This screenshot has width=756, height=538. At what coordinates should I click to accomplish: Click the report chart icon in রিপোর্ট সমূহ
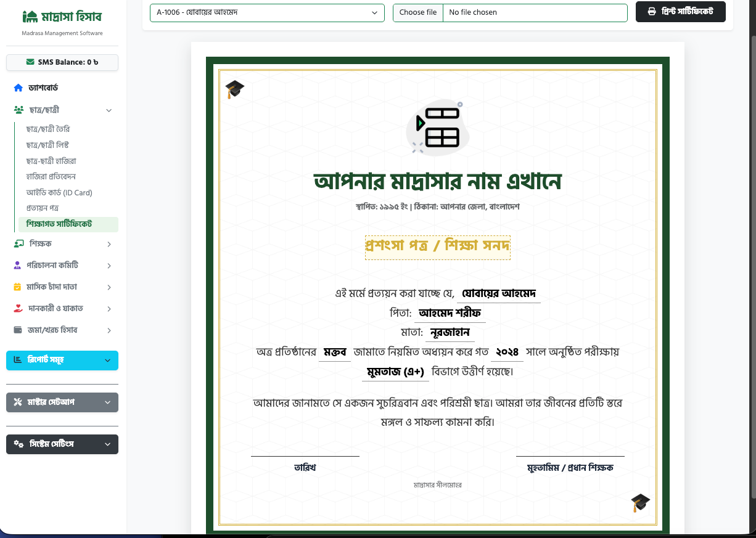[18, 360]
